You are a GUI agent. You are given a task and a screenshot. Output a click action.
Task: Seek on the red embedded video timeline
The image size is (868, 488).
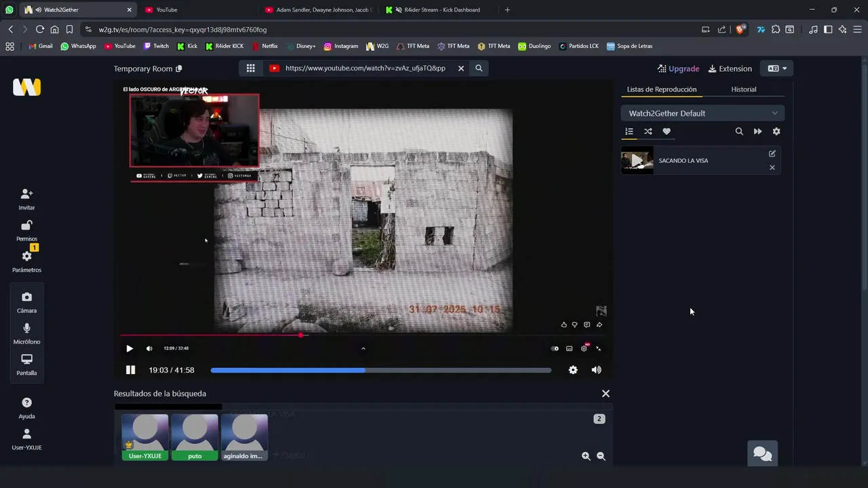point(361,335)
